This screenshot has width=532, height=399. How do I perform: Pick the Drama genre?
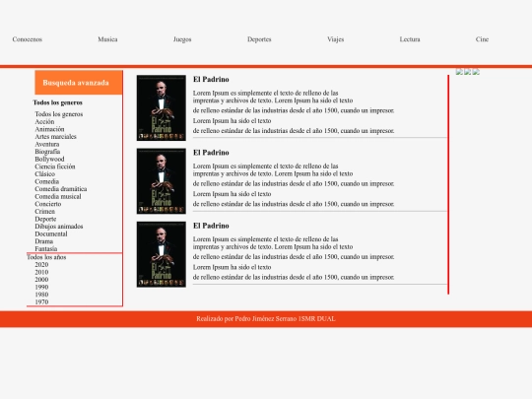[43, 241]
